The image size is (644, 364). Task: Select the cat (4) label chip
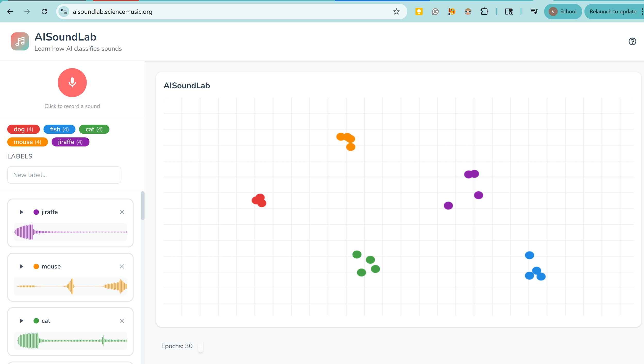[x=94, y=129]
